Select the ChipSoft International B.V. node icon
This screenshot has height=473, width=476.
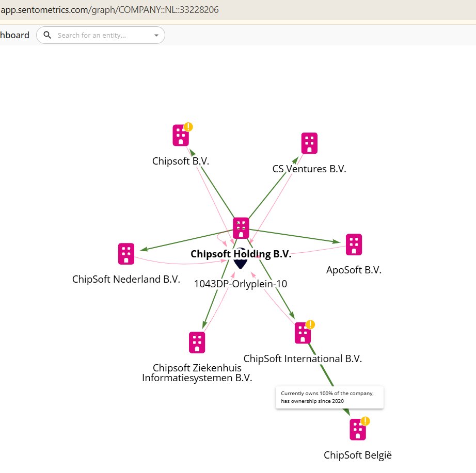point(303,333)
